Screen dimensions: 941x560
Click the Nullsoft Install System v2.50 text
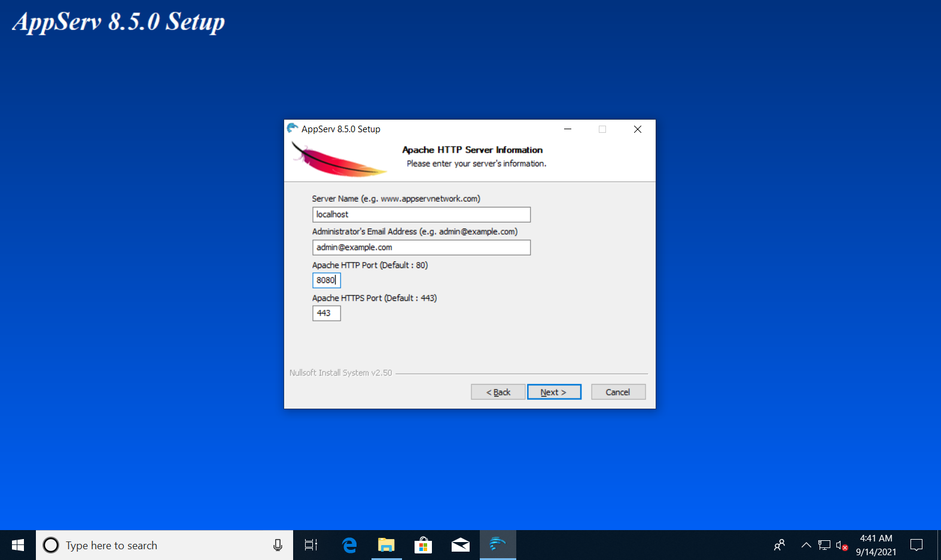[x=340, y=373]
